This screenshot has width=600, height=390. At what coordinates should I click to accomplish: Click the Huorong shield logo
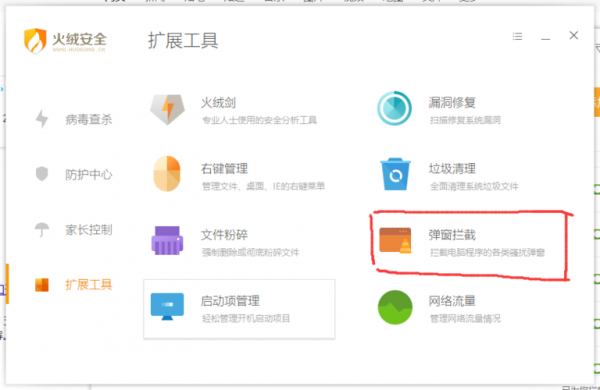click(35, 41)
